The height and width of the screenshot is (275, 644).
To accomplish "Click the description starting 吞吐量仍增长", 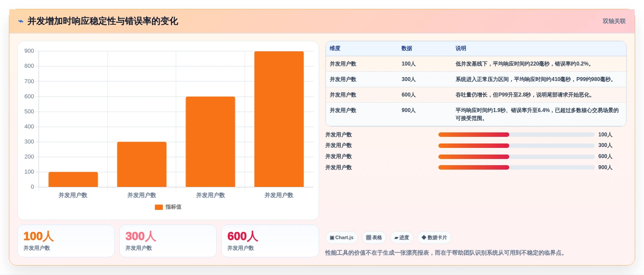I will point(524,95).
